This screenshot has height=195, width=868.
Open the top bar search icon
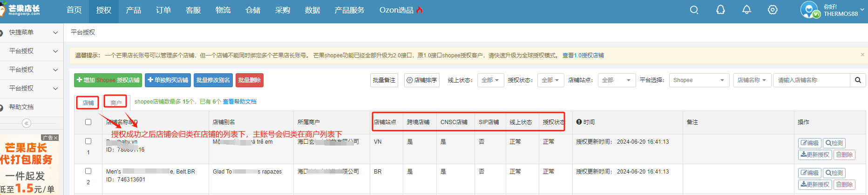coord(694,10)
